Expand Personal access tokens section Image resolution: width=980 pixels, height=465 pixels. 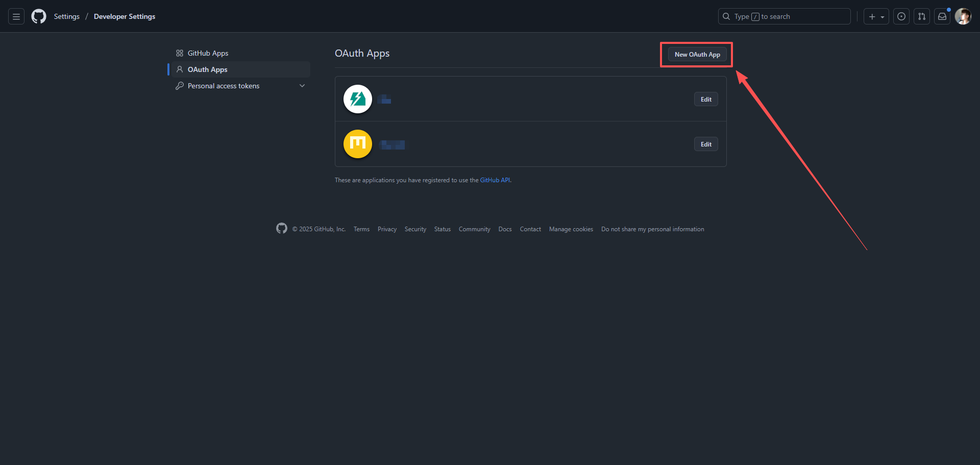[302, 86]
